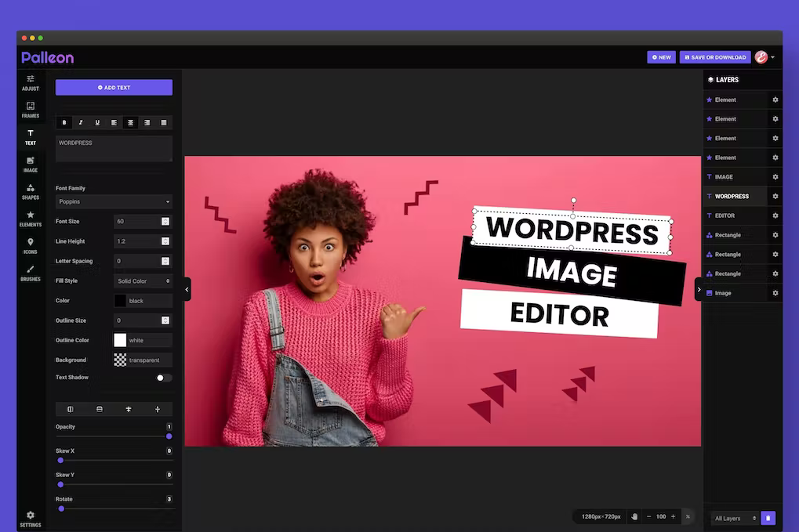Open Settings in the sidebar
The width and height of the screenshot is (799, 532).
point(31,519)
